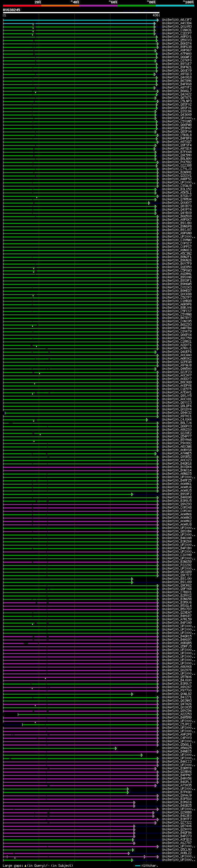197x868 pixels.
Task: Open UniRef100_B8LTJ4 hit
Action: [177, 423]
